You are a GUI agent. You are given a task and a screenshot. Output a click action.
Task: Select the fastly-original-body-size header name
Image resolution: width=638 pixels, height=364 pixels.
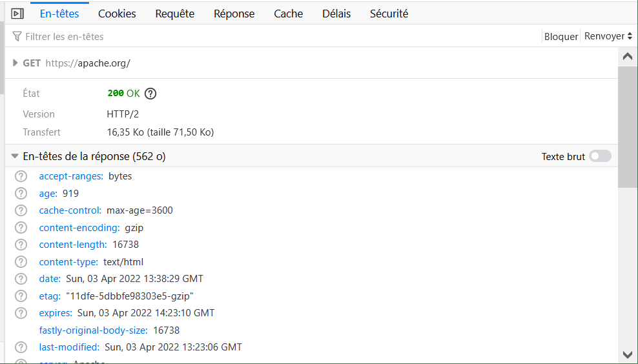(93, 330)
